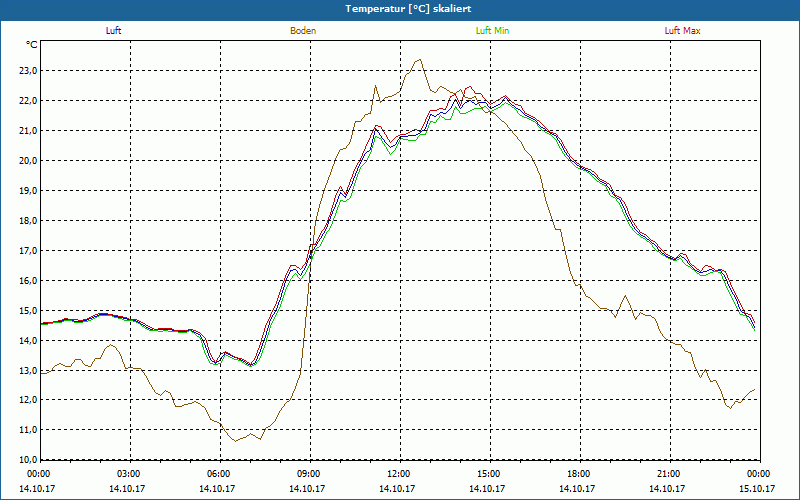Click the 12,0 y-axis value
The height and width of the screenshot is (500, 800).
tap(28, 400)
